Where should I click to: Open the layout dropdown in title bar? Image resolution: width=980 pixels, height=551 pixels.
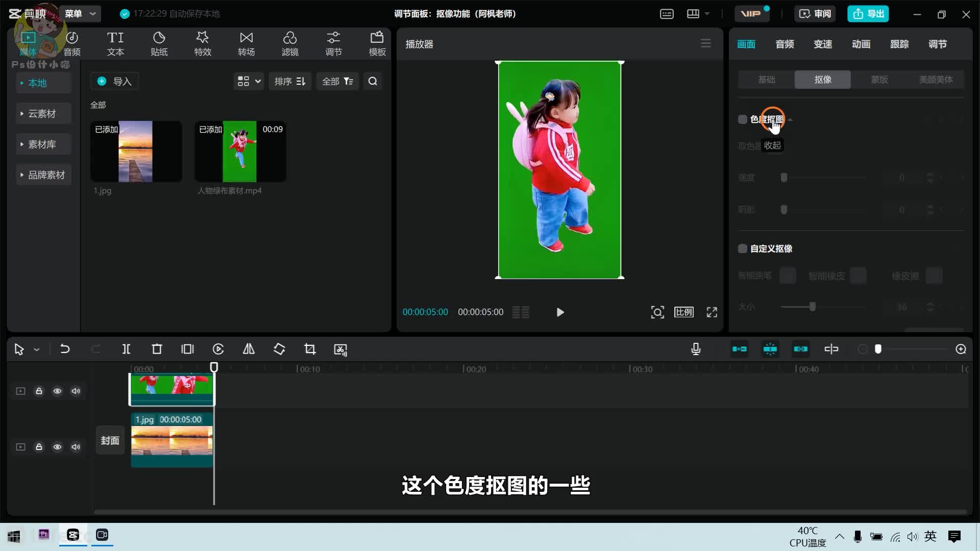(698, 14)
